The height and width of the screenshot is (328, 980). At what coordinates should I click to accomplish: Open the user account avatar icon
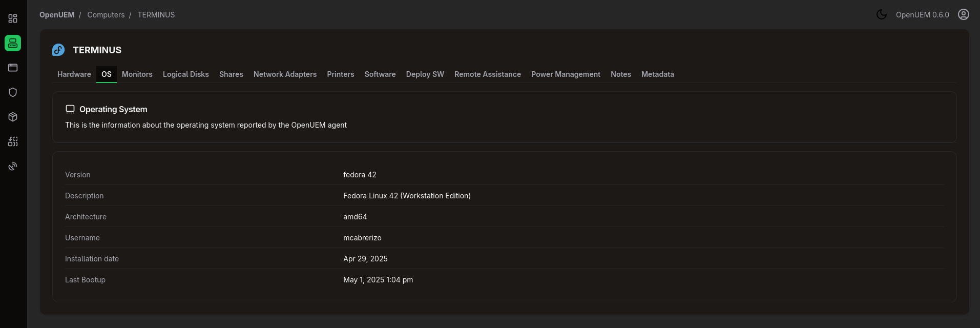964,14
